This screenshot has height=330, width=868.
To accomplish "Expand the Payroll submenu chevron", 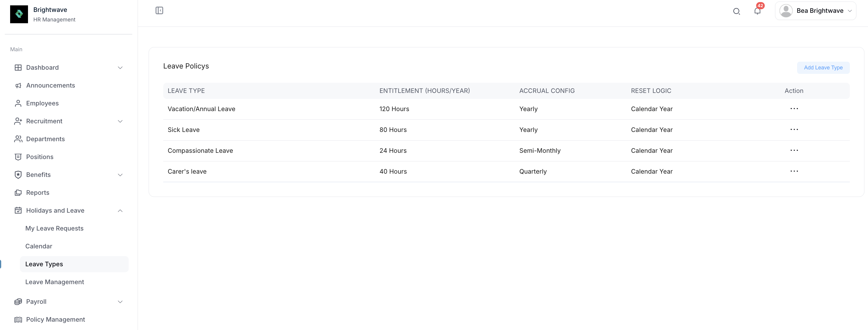I will [120, 302].
